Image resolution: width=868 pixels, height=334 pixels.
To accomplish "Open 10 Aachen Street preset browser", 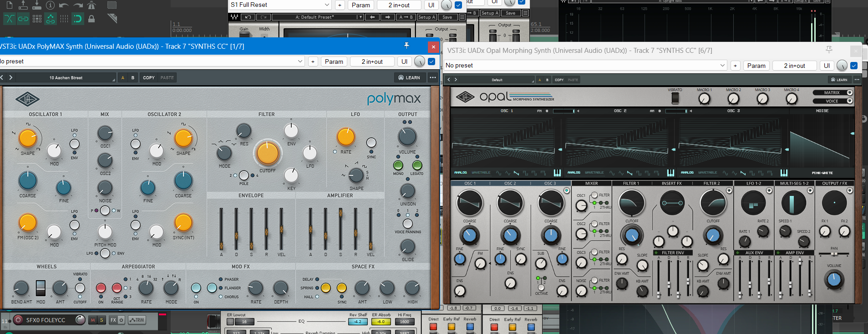I will [66, 77].
